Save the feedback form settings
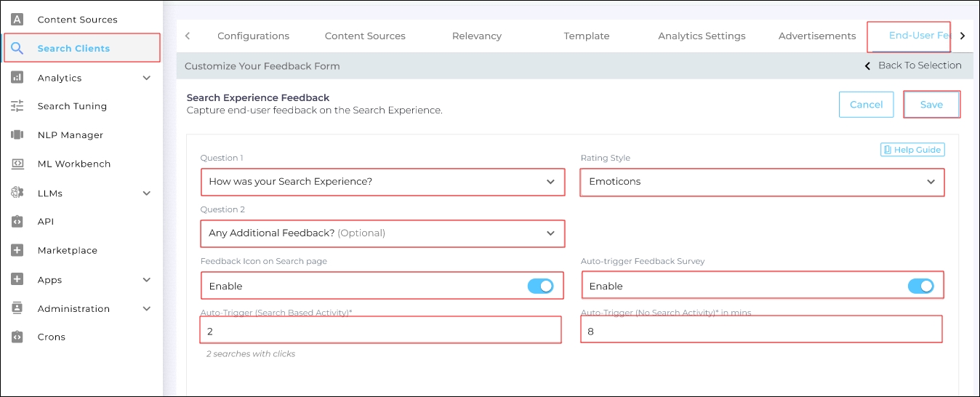The image size is (980, 397). pyautogui.click(x=931, y=105)
